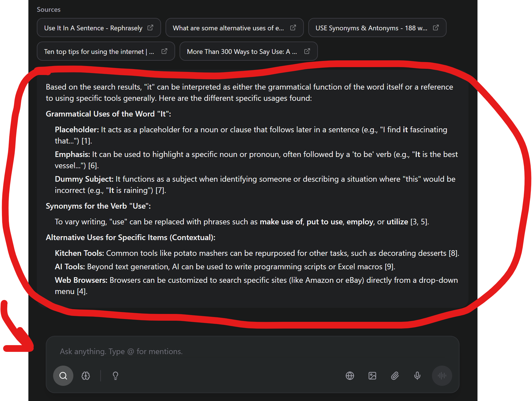Click the search mode magnifier icon
The height and width of the screenshot is (401, 532).
[63, 376]
